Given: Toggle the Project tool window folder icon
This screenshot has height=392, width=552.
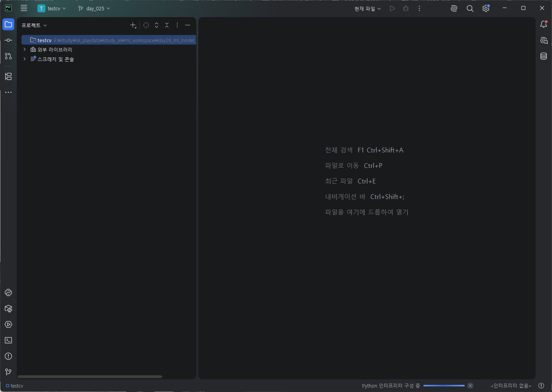Looking at the screenshot, I should point(8,24).
